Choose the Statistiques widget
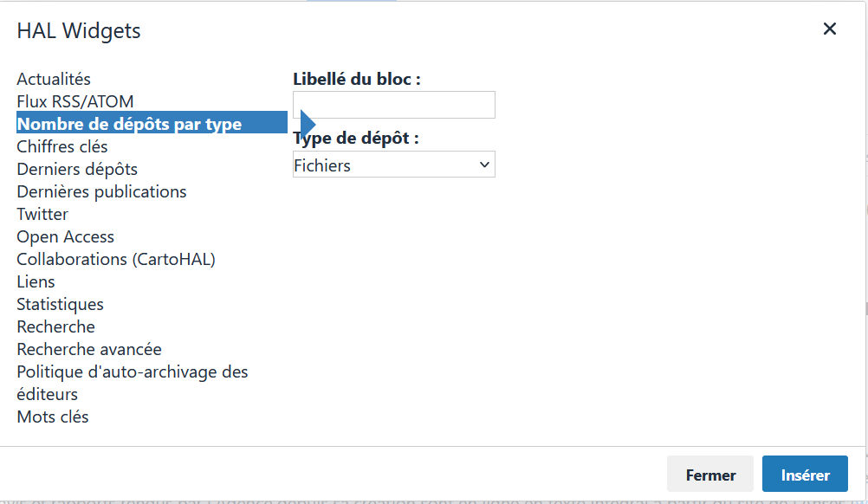The height and width of the screenshot is (504, 868). coord(60,304)
